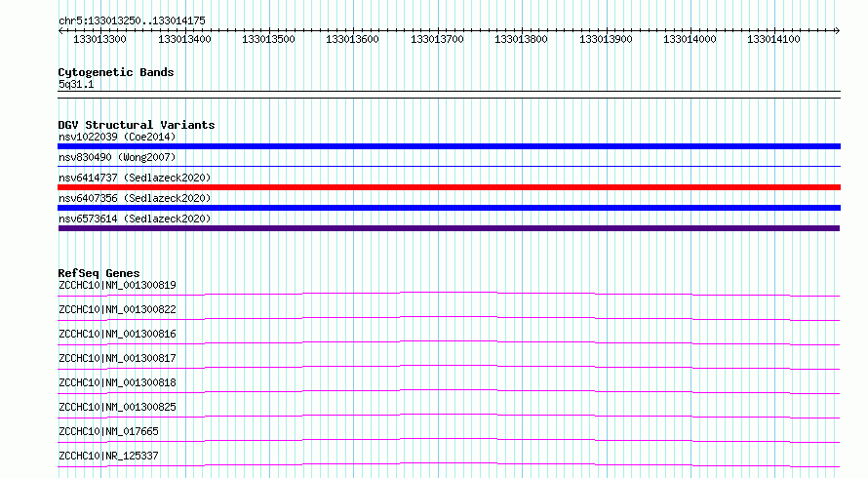
Task: Select the DGV Structural Variants track title
Action: [137, 125]
